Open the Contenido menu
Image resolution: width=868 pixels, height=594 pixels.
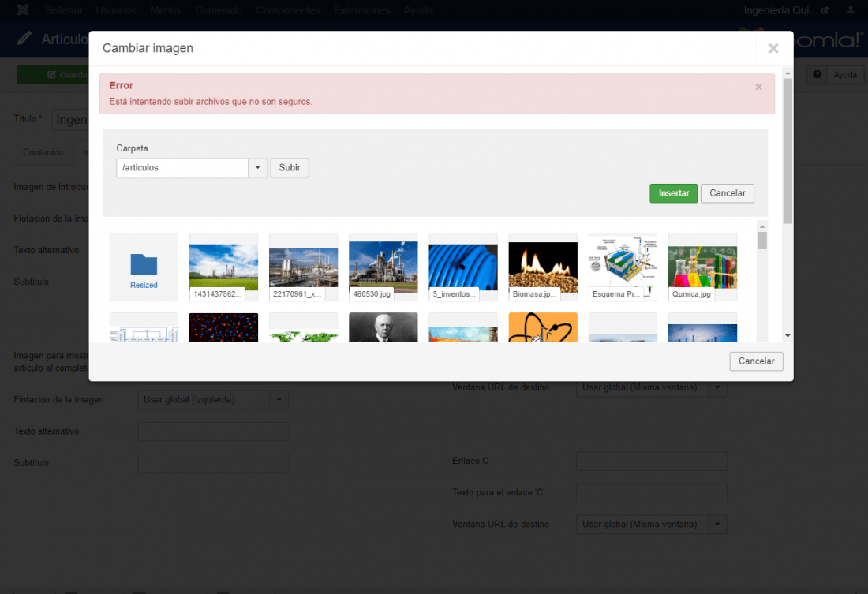click(x=218, y=10)
